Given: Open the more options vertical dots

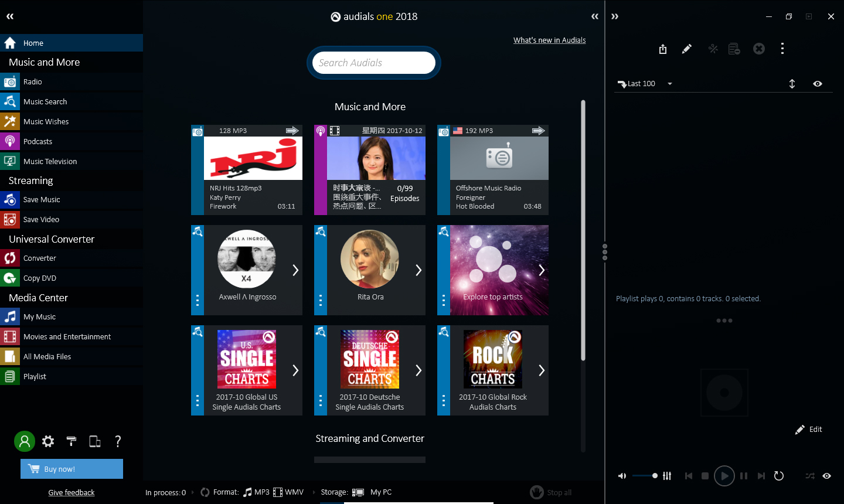Looking at the screenshot, I should coord(782,49).
